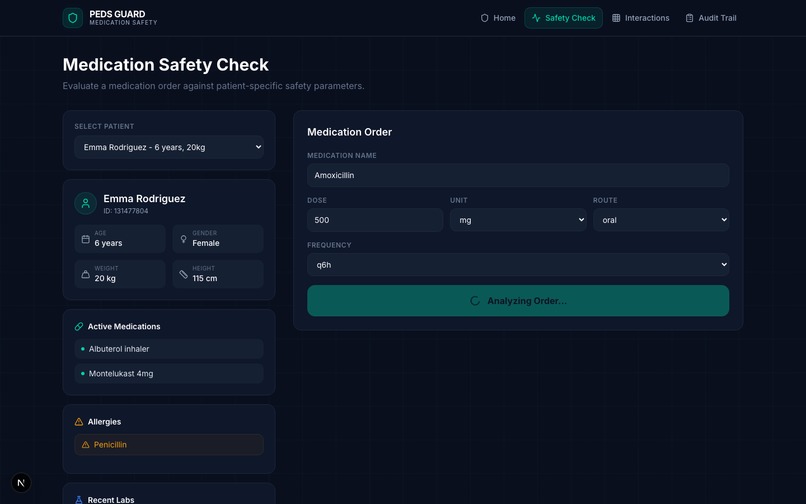The height and width of the screenshot is (504, 806).
Task: Open the Select Patient dropdown
Action: point(169,147)
